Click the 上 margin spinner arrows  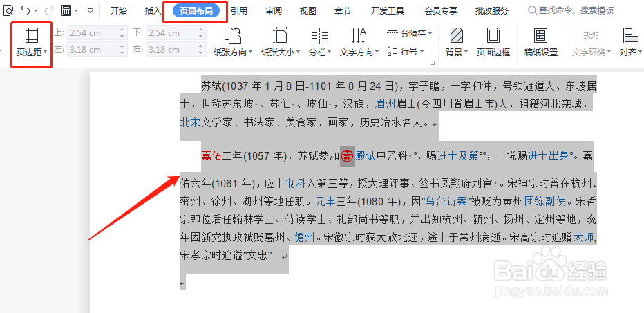point(122,33)
